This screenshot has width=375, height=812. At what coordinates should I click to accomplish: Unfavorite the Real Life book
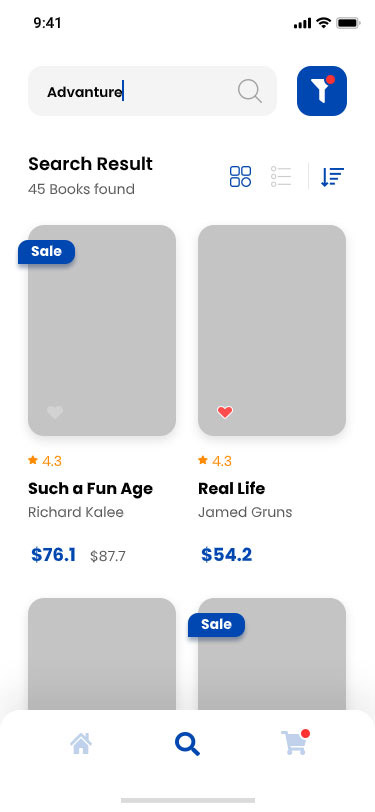click(225, 412)
